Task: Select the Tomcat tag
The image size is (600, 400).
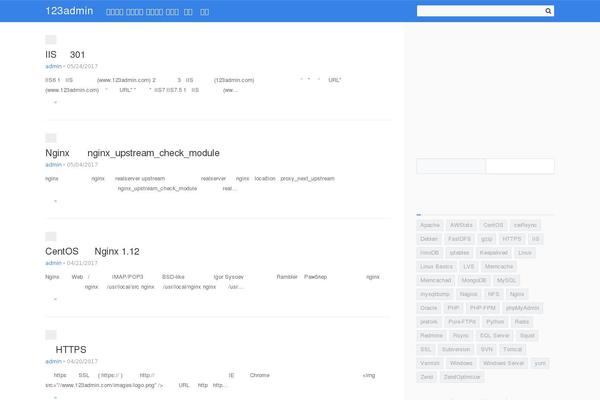Action: pyautogui.click(x=512, y=349)
